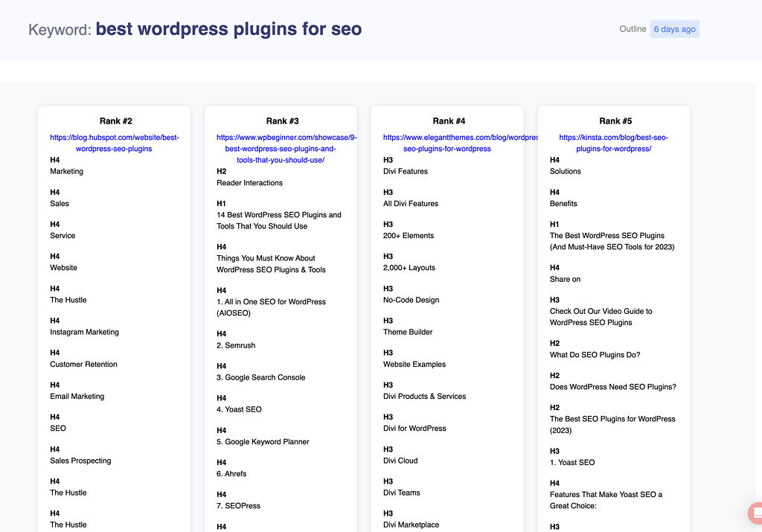Click "The Best SEO Plugins for WordPress (2023)"
This screenshot has height=532, width=762.
coord(612,425)
